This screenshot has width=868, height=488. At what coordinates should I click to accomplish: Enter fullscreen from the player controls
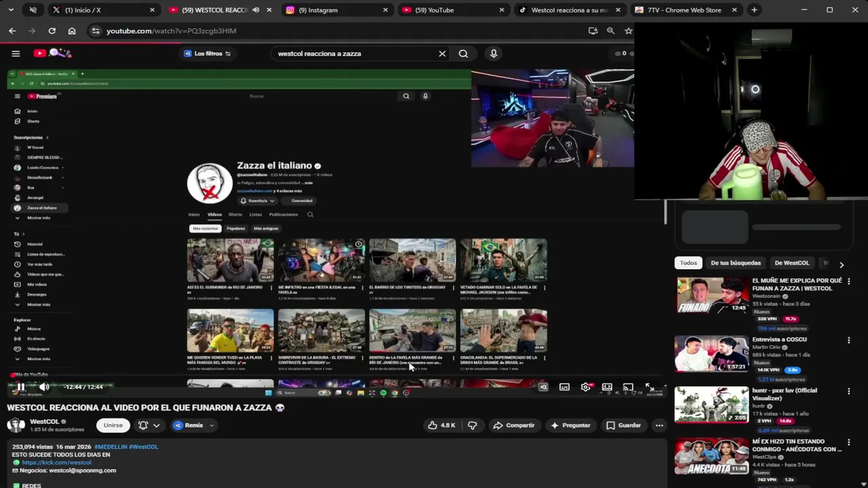pos(650,387)
